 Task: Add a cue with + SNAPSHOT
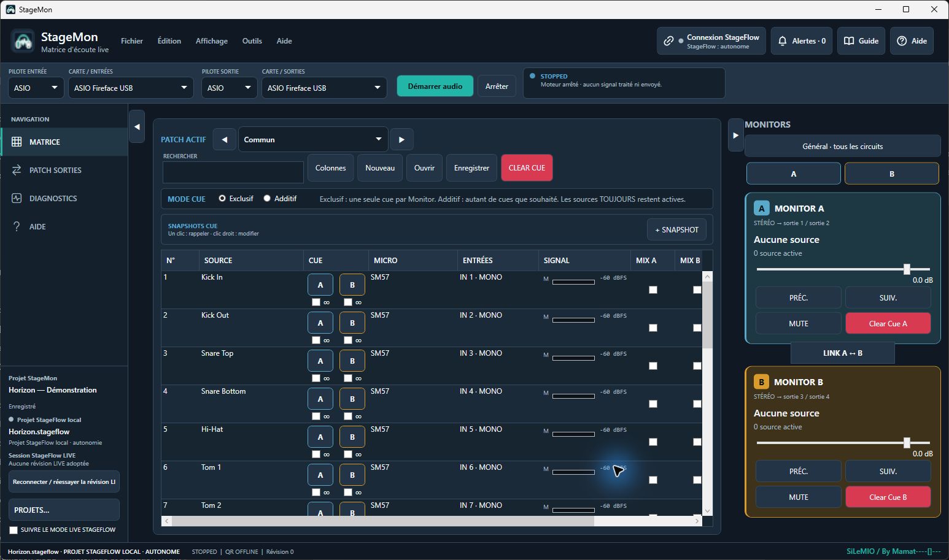(676, 229)
